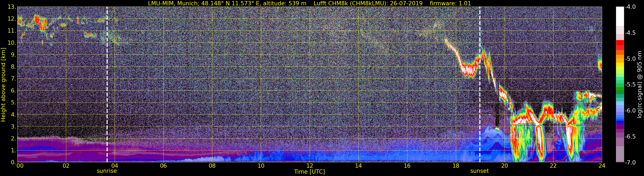The width and height of the screenshot is (644, 176).
Task: Click the '2.' height tick label
Action: pos(13,139)
